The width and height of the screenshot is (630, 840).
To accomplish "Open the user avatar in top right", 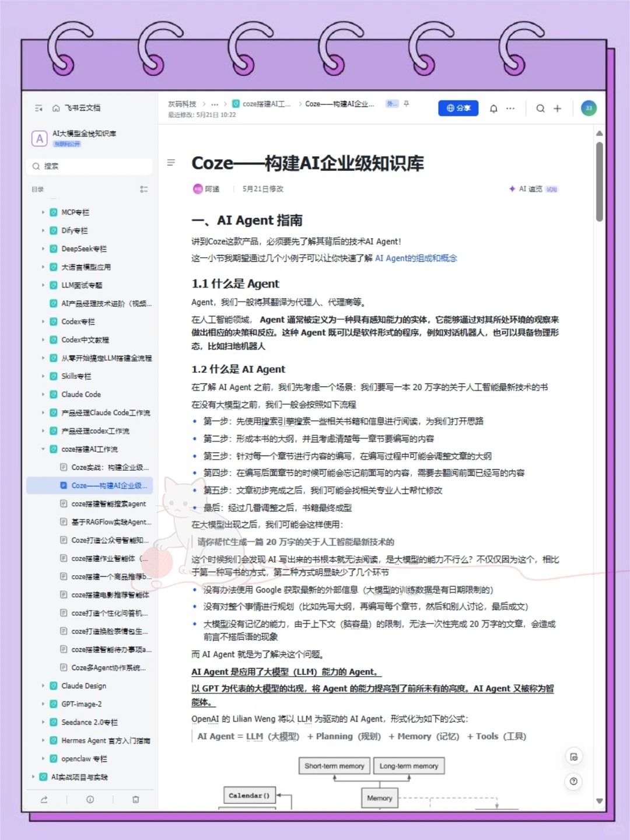I will (589, 108).
